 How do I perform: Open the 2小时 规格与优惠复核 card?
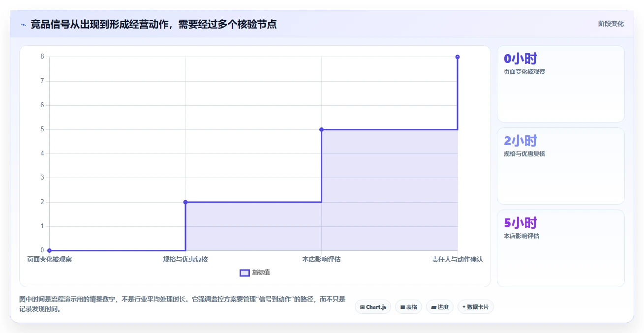[560, 166]
